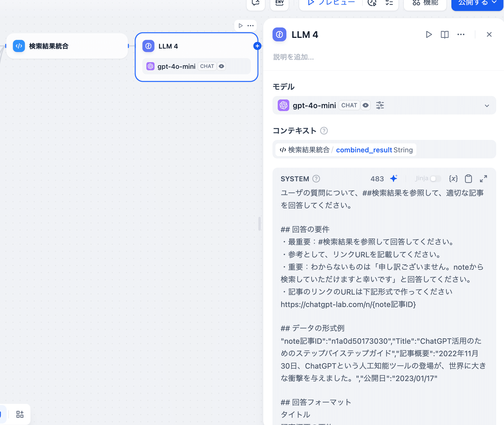Click the prompt generator sparkle icon
Image resolution: width=504 pixels, height=425 pixels.
[394, 179]
